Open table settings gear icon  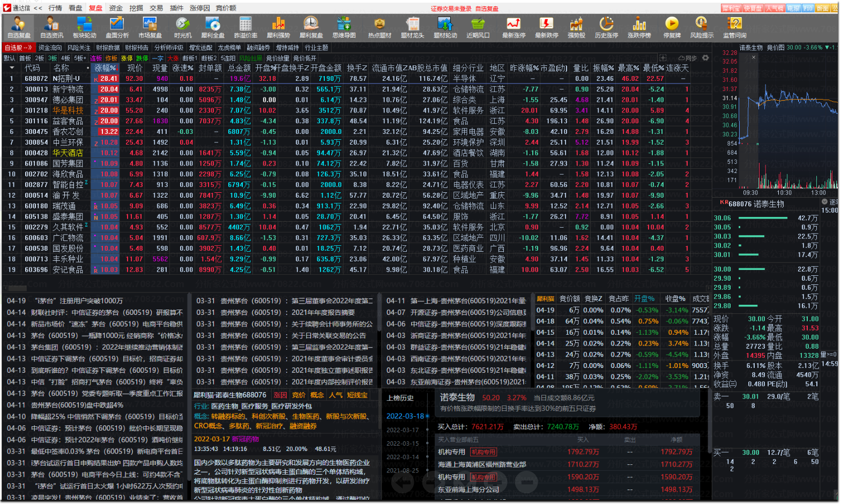click(x=705, y=58)
